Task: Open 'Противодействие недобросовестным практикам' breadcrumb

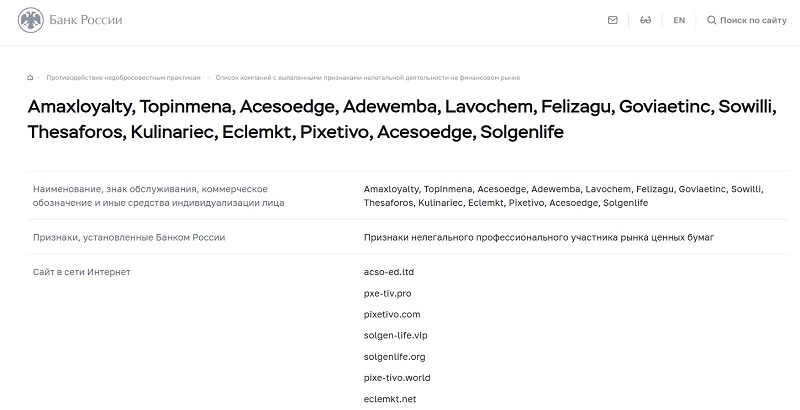Action: click(124, 77)
